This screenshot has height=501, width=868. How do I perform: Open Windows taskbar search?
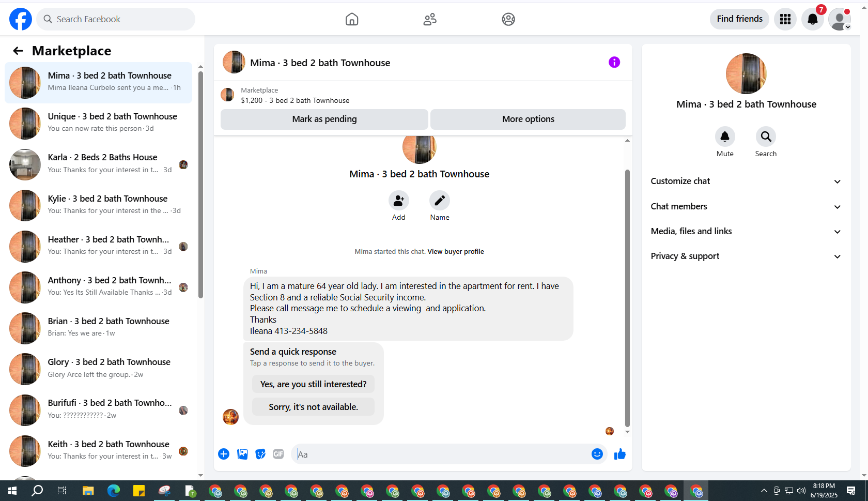coord(37,491)
